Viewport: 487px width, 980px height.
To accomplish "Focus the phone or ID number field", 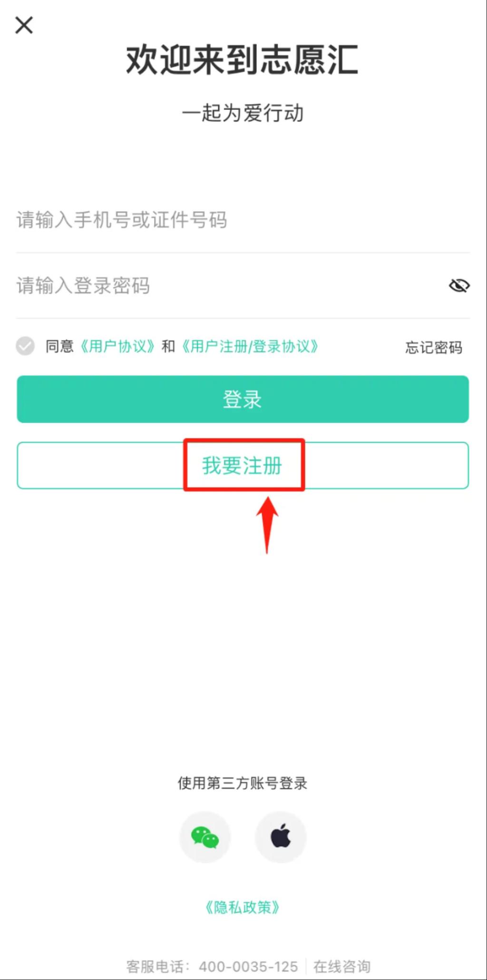I will click(243, 220).
